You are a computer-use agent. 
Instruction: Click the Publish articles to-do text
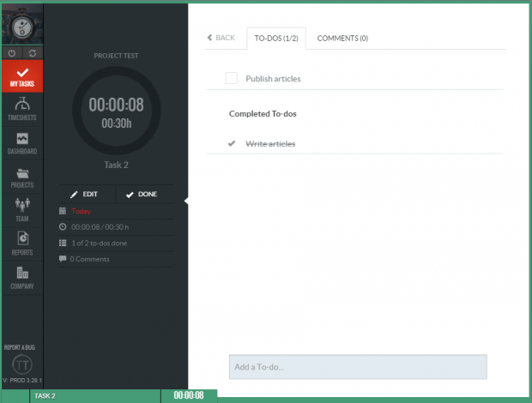pos(273,79)
